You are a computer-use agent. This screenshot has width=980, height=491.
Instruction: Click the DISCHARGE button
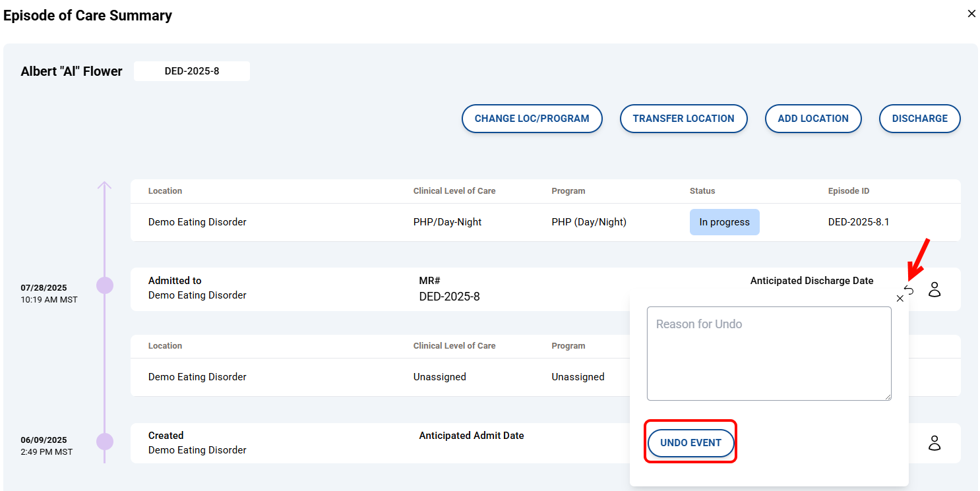(919, 119)
